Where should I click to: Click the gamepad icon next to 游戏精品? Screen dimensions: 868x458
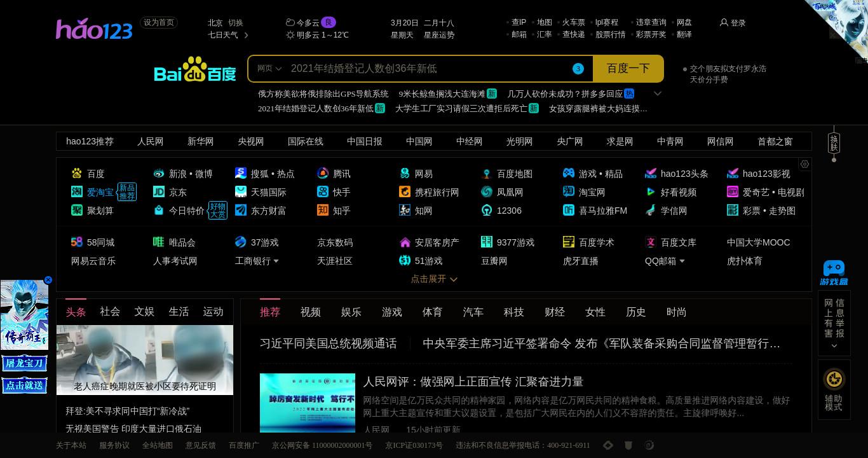tap(569, 173)
